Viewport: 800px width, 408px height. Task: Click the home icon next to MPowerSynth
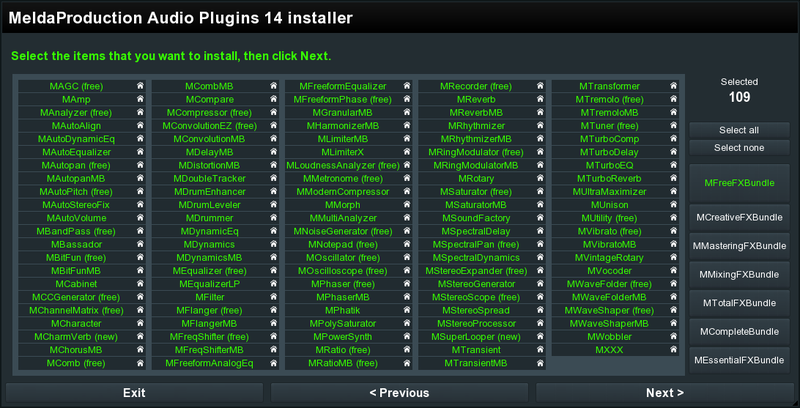pyautogui.click(x=407, y=337)
